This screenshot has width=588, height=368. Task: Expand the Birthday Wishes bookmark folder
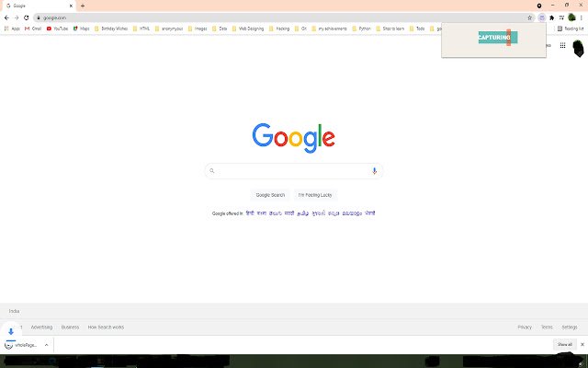[x=111, y=29]
